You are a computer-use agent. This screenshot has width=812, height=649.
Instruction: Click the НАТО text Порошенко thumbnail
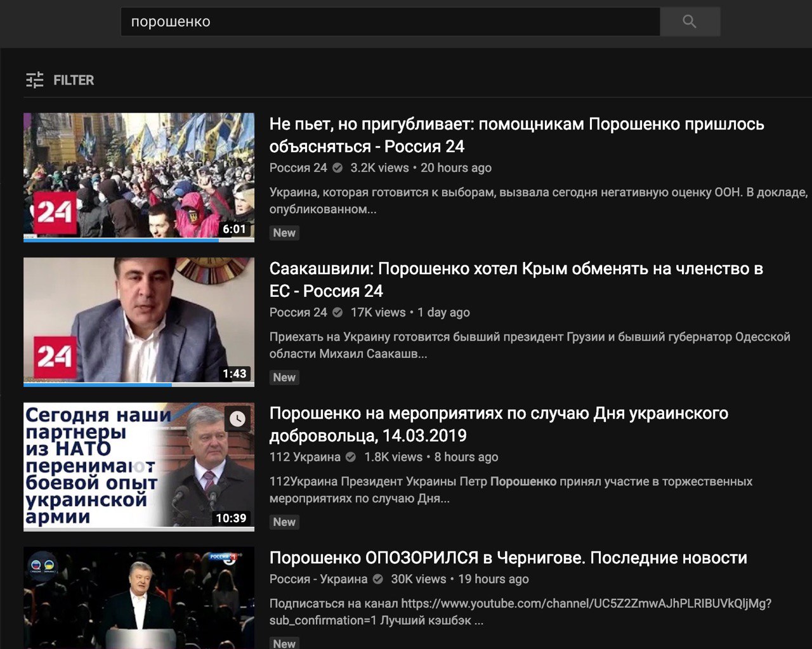(139, 466)
